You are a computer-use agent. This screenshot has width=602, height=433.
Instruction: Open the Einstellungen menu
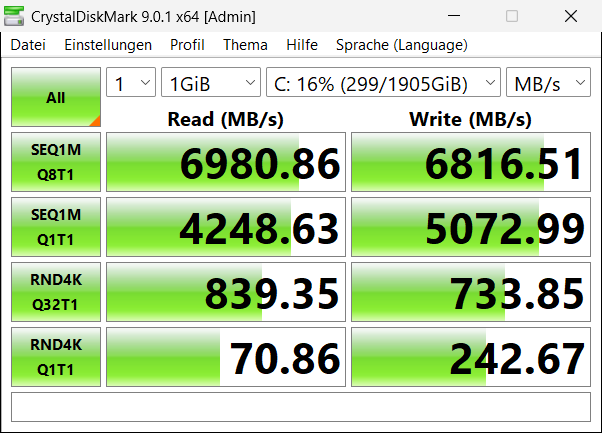click(108, 45)
